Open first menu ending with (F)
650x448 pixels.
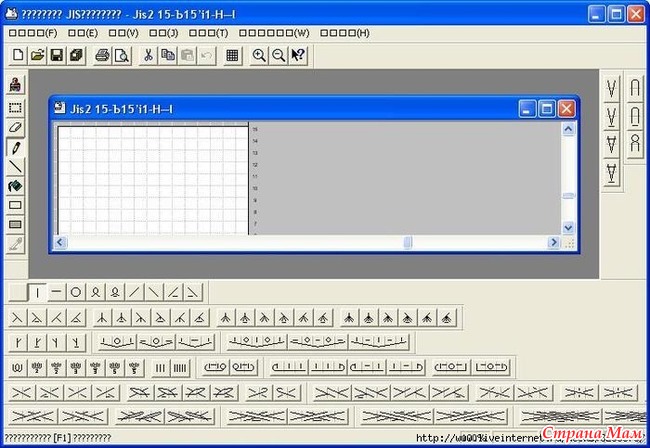[33, 33]
